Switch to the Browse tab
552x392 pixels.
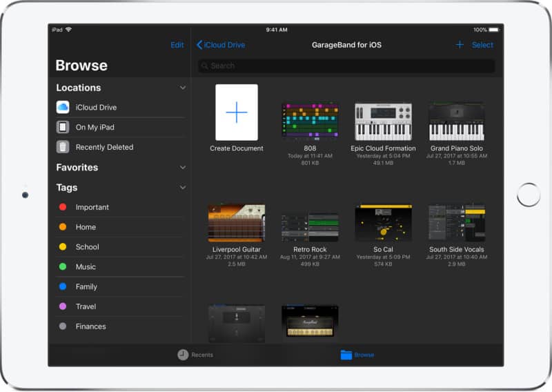[x=357, y=355]
